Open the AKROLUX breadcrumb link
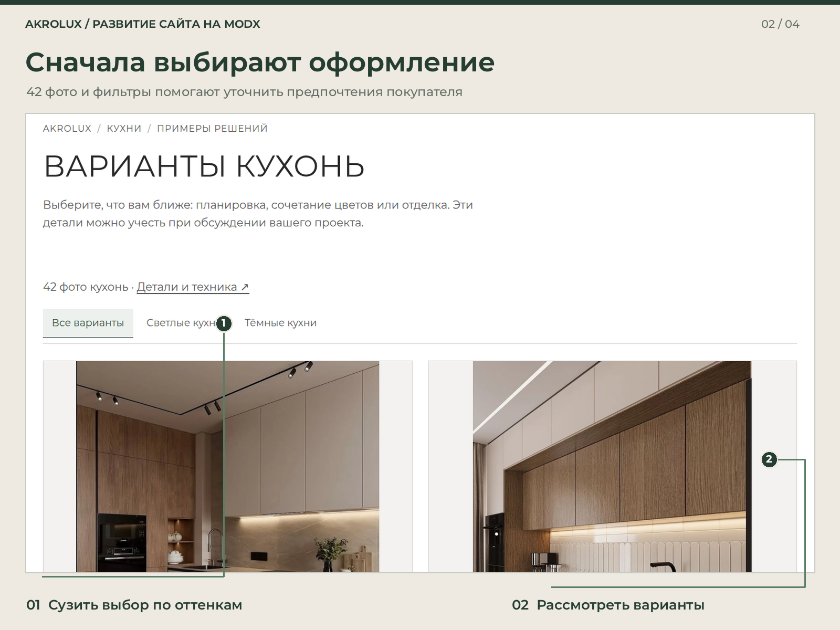Screen dimensions: 840x630 point(67,129)
